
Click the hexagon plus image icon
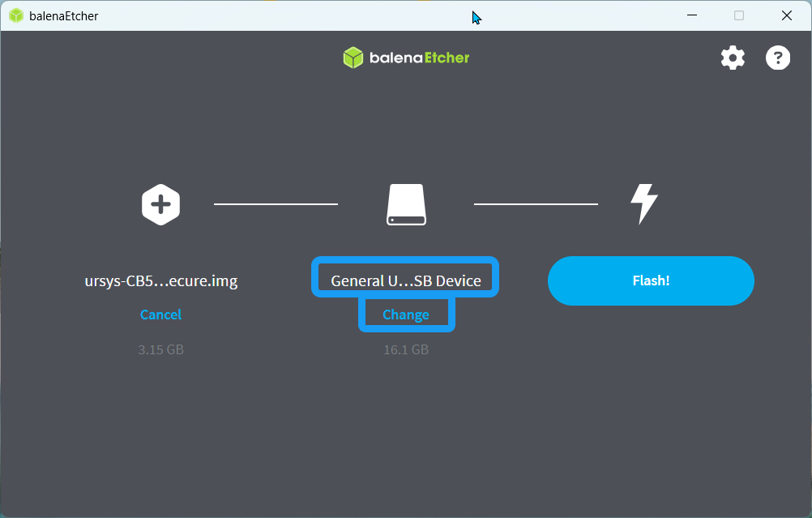tap(160, 204)
